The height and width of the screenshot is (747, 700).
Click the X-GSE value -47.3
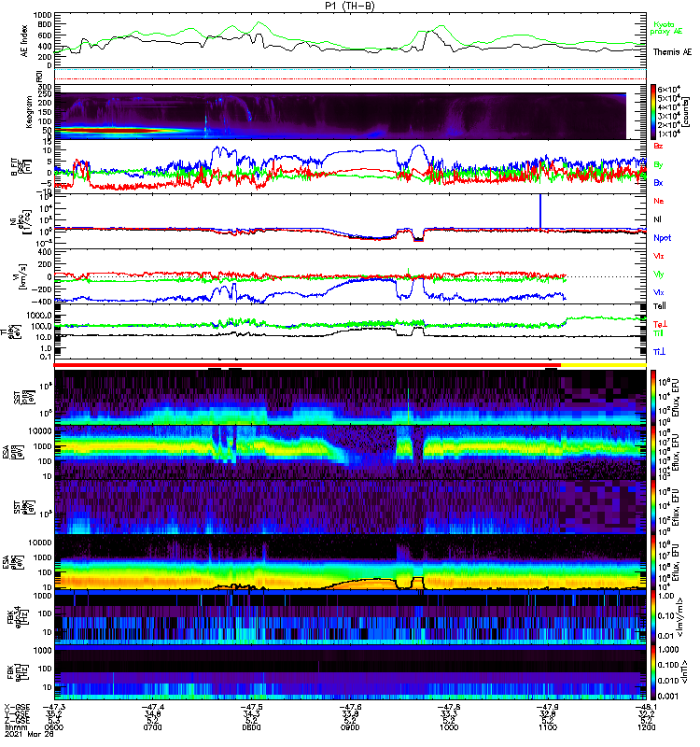click(54, 707)
